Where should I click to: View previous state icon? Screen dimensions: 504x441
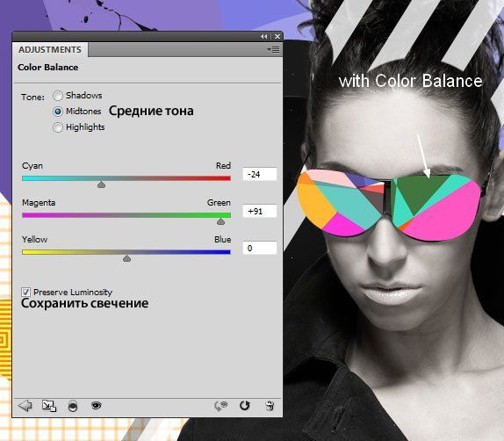pos(220,406)
